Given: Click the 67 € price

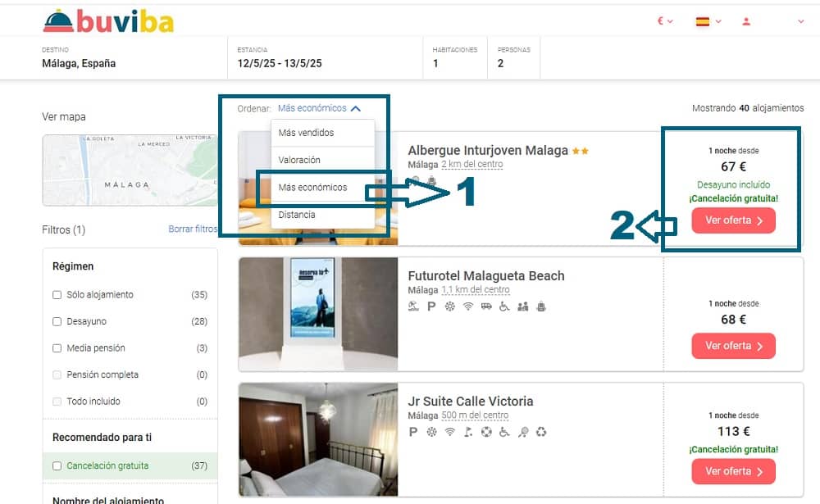Looking at the screenshot, I should (x=733, y=167).
